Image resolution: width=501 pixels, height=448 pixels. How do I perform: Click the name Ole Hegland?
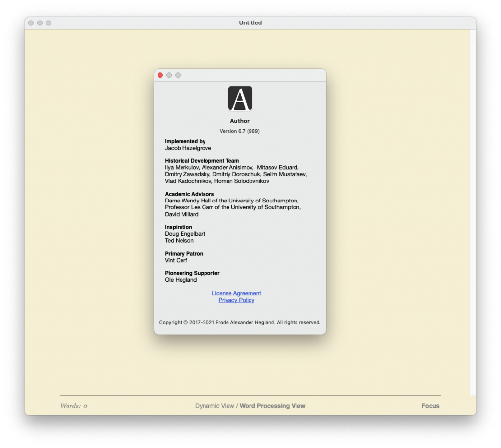[x=181, y=280]
